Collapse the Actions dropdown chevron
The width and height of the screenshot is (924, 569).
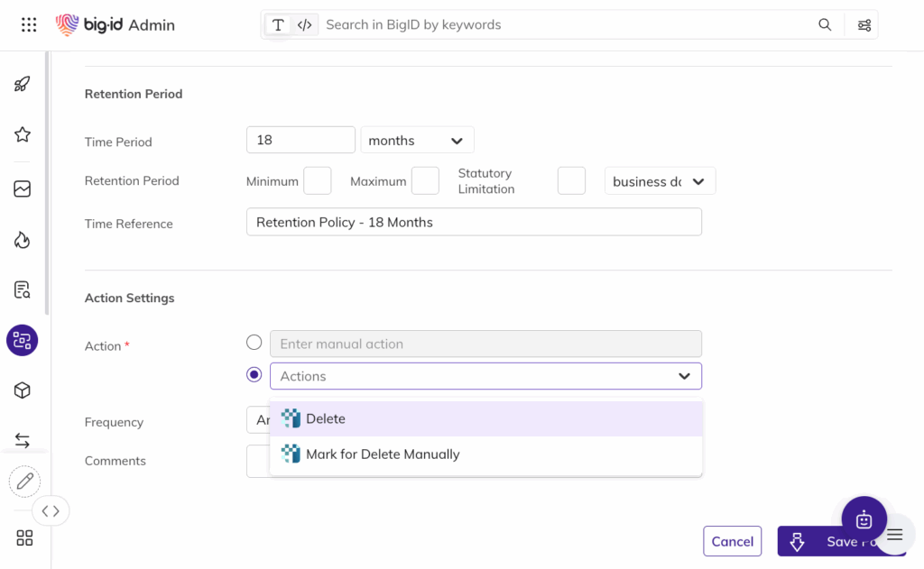(x=684, y=376)
